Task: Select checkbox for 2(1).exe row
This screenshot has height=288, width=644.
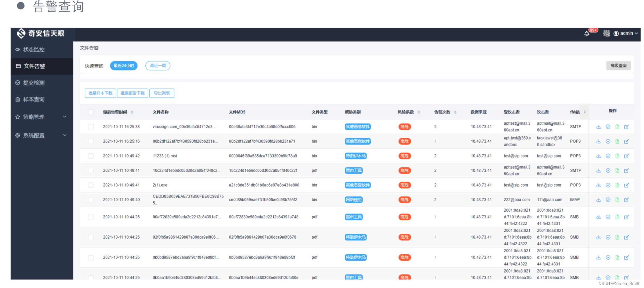Action: coord(91,185)
